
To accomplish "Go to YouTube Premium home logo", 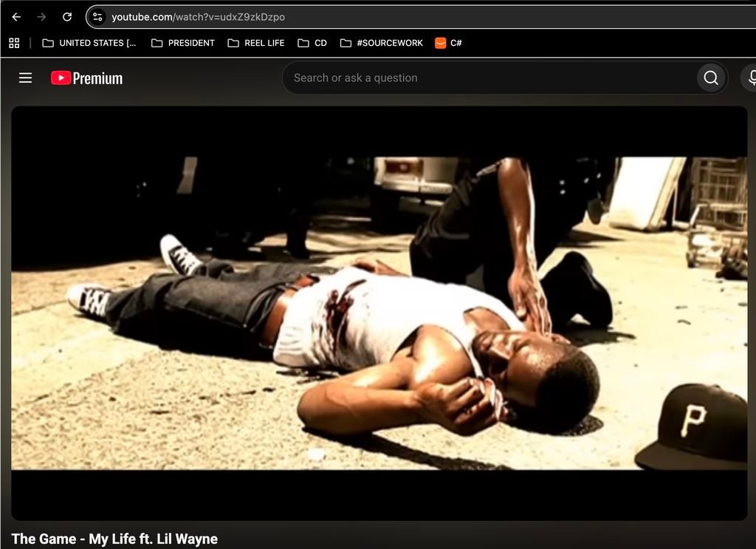I will click(x=87, y=78).
